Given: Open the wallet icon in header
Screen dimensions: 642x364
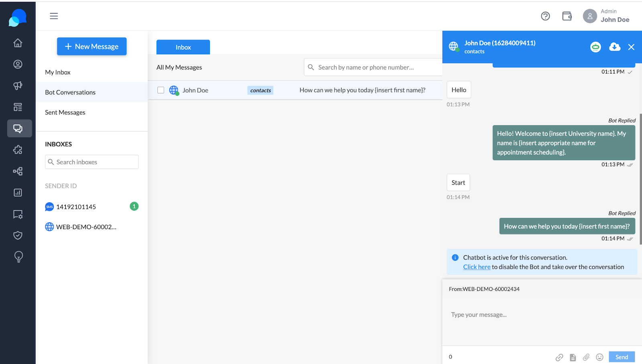Looking at the screenshot, I should [x=567, y=16].
